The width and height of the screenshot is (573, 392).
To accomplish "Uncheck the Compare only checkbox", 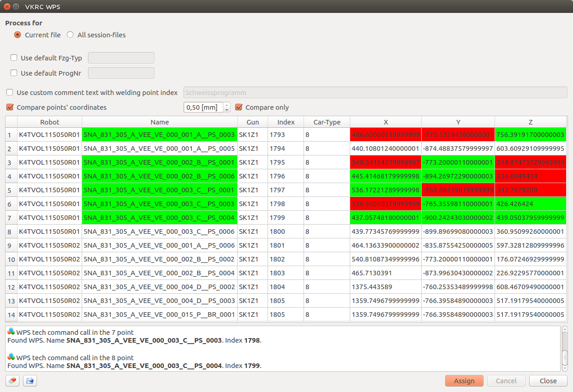I will pos(239,107).
